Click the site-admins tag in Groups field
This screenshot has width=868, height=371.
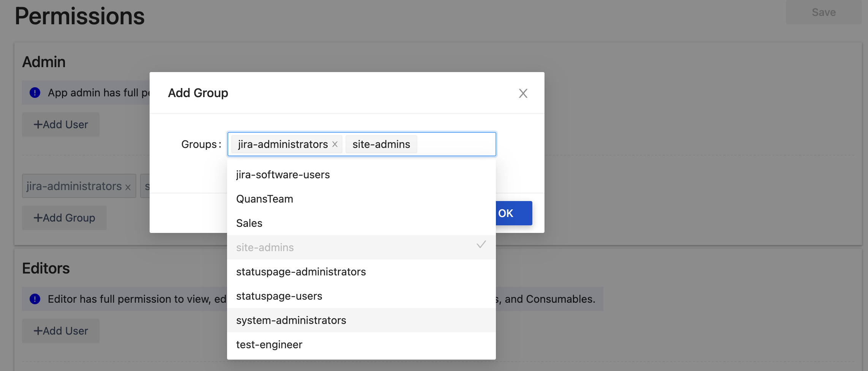coord(381,144)
